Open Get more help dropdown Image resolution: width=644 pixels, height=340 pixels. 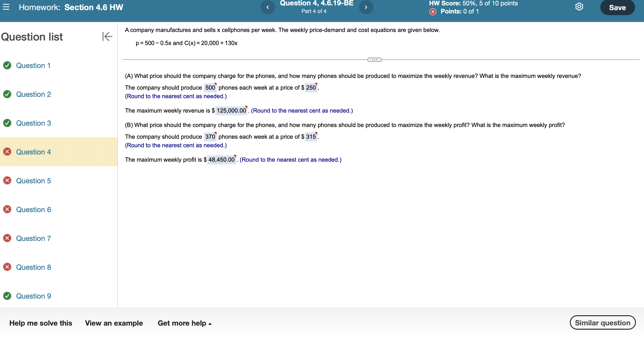click(185, 323)
